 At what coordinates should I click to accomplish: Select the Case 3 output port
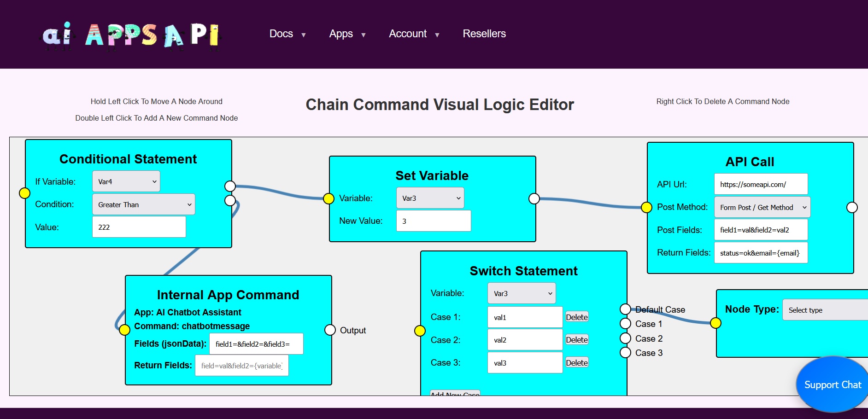(625, 353)
